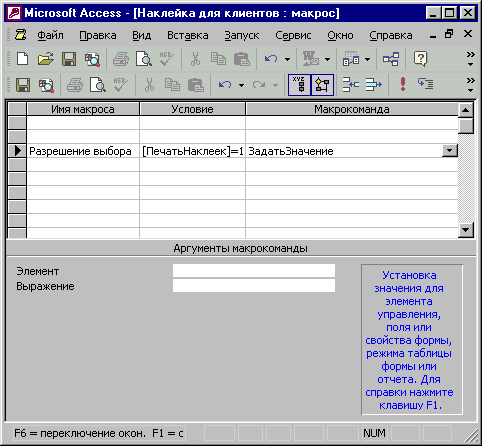This screenshot has width=482, height=446.
Task: Click Условие column header
Action: coord(192,109)
